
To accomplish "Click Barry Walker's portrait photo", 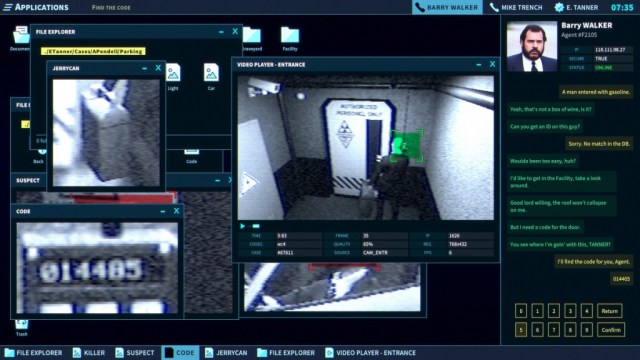I will [532, 47].
